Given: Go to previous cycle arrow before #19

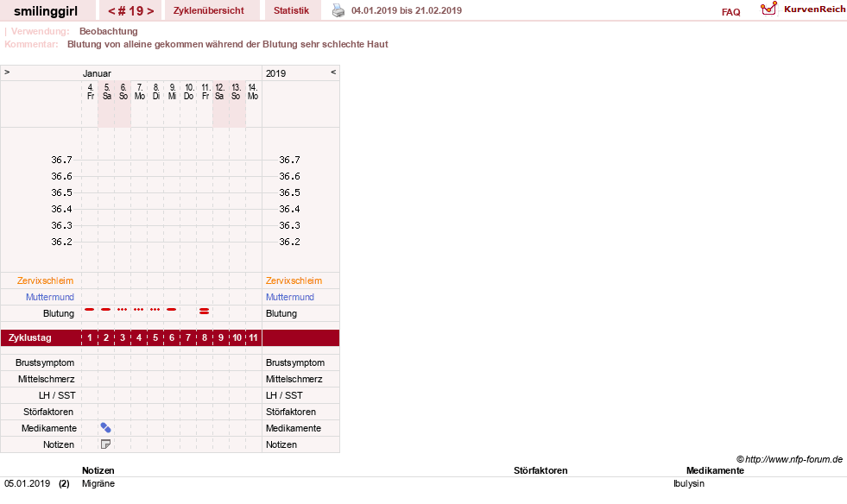Looking at the screenshot, I should pos(112,11).
